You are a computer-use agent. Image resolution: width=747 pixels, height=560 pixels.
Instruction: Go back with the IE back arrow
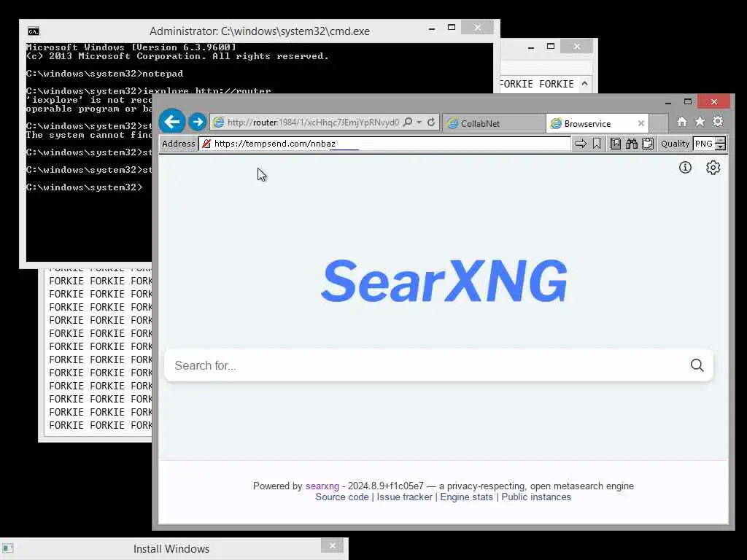pos(172,122)
